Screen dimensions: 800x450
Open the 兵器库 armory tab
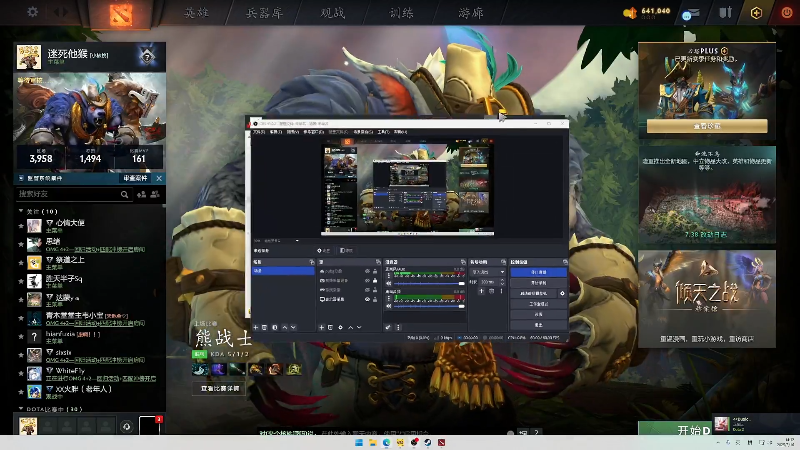[x=264, y=13]
